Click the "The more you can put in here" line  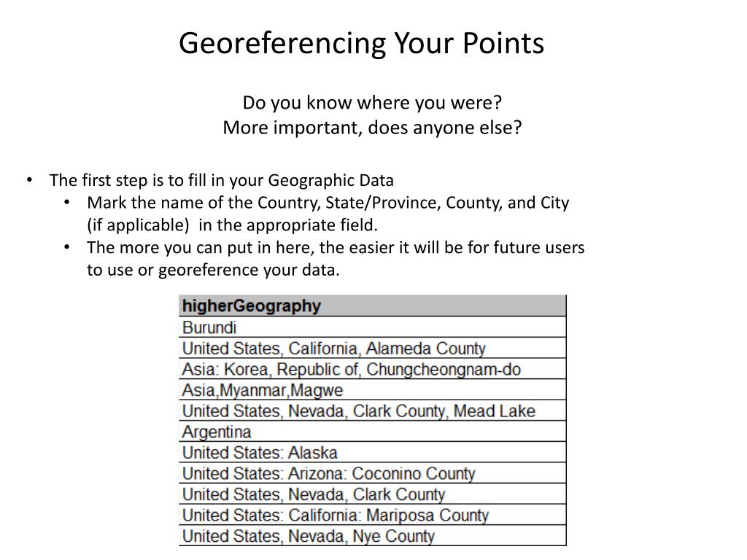(336, 247)
